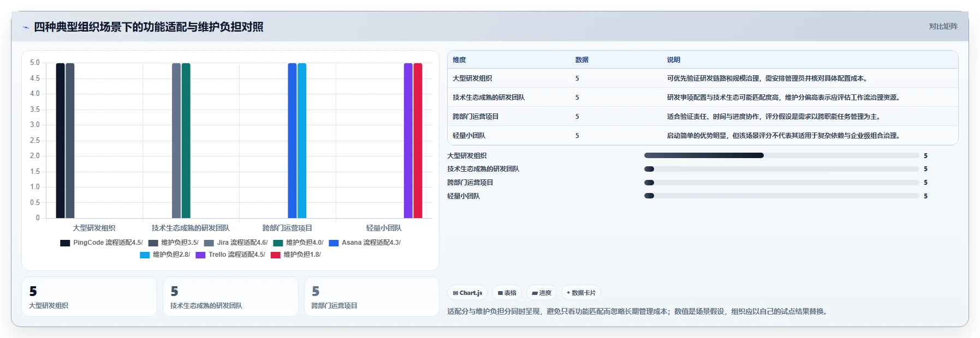This screenshot has width=980, height=338.
Task: Click the 数据 column header
Action: 581,60
